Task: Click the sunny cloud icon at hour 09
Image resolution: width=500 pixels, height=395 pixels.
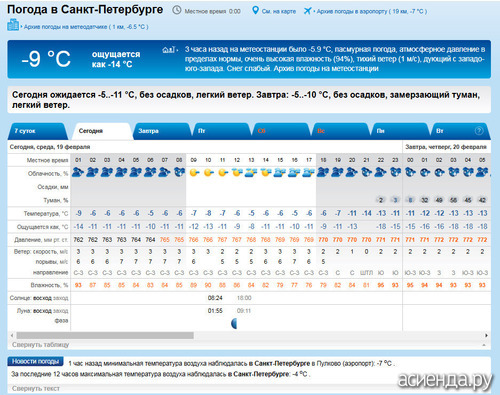Action: click(x=194, y=172)
